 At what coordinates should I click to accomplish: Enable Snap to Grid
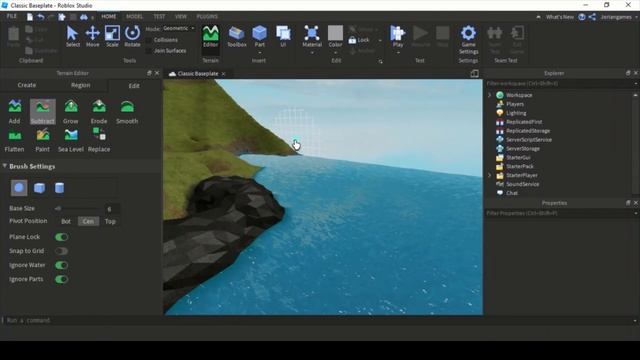point(62,251)
